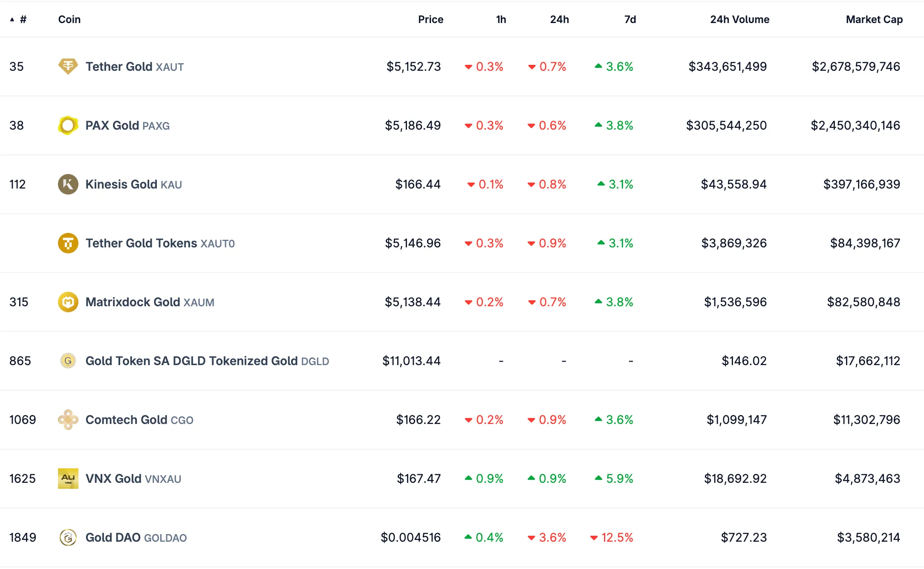Click the DGLD Tokenized Gold logo
This screenshot has height=569, width=924.
click(x=68, y=361)
